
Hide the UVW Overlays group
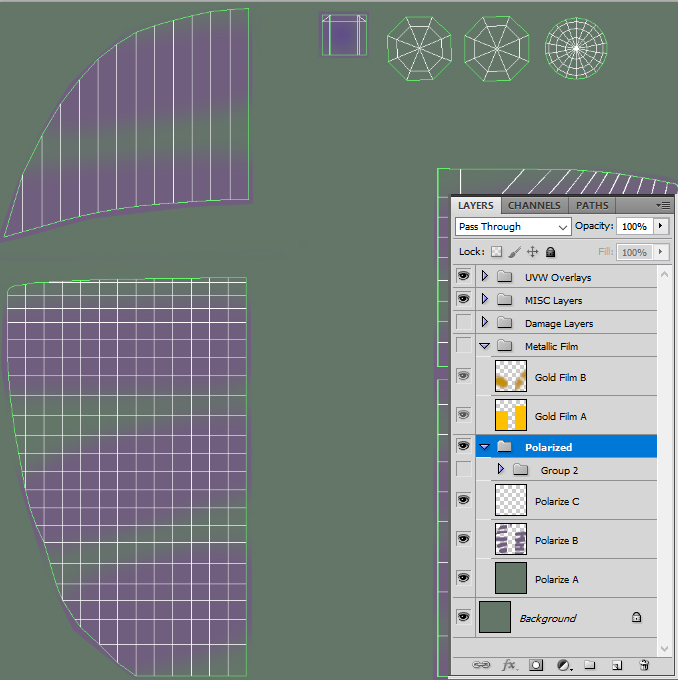[x=463, y=276]
